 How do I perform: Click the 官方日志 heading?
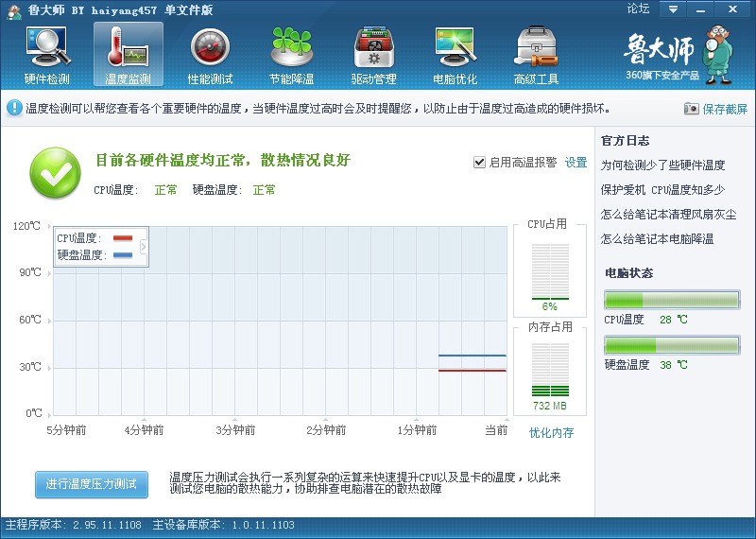point(626,140)
